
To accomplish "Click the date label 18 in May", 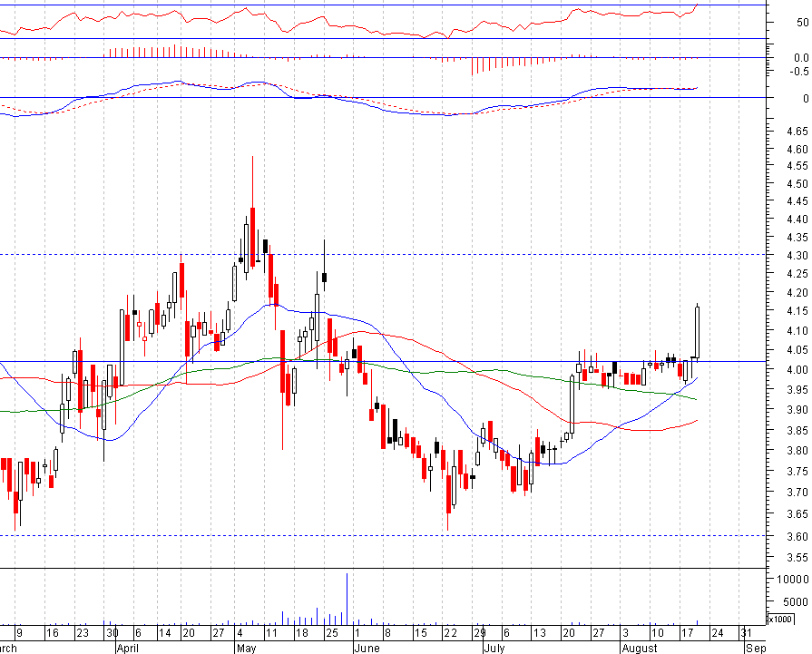I will coord(302,633).
